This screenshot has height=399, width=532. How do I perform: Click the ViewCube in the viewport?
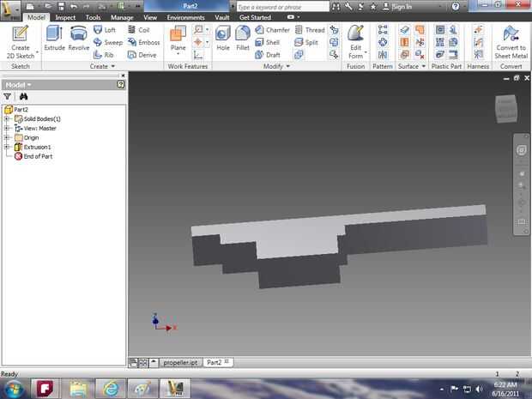(506, 109)
